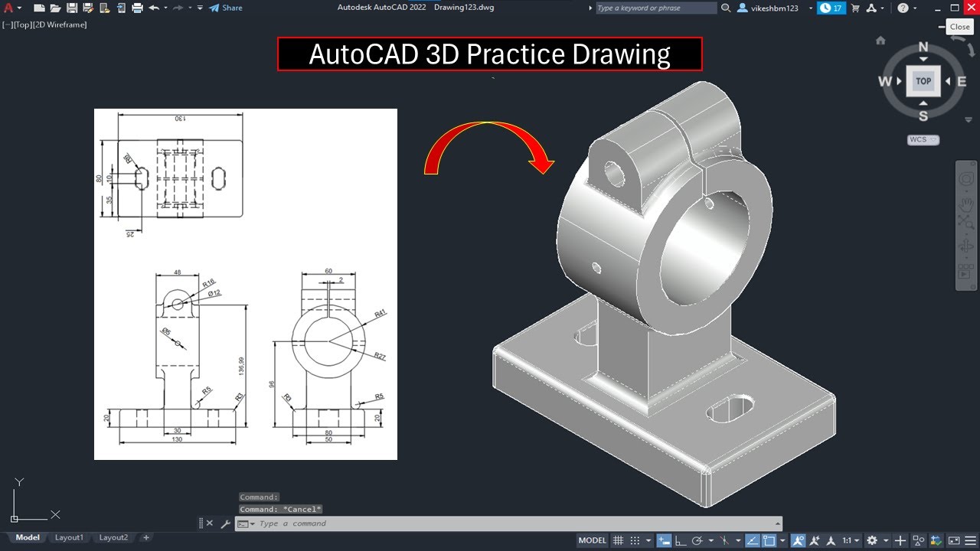Open Workspace Switching gear icon
This screenshot has height=551, width=980.
click(x=872, y=540)
